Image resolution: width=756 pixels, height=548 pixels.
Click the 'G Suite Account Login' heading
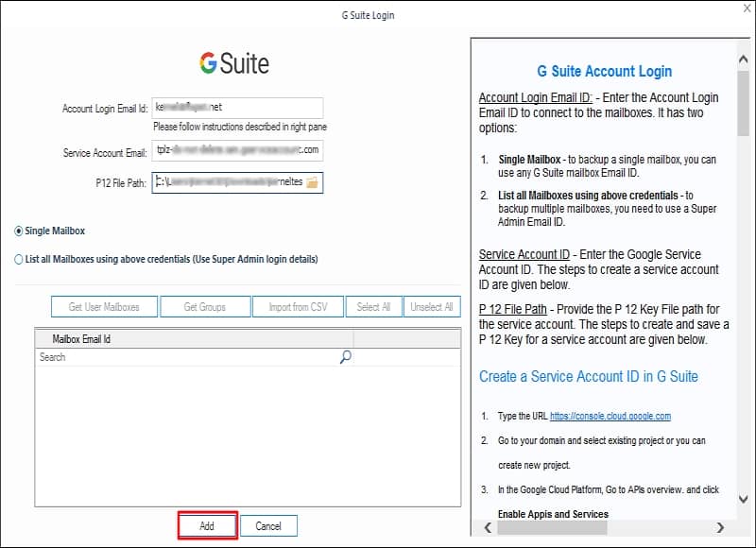click(604, 71)
